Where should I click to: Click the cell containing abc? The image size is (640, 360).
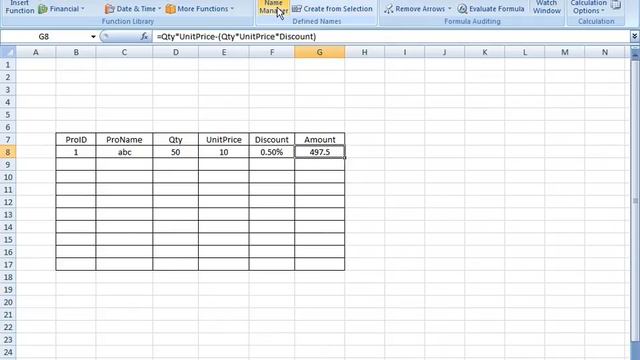click(124, 152)
